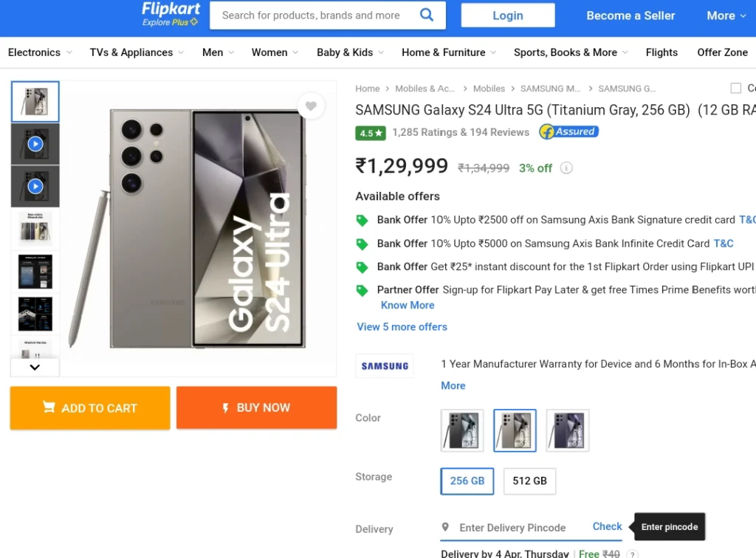This screenshot has width=756, height=558.
Task: Open View 5 more offers link
Action: pos(402,327)
